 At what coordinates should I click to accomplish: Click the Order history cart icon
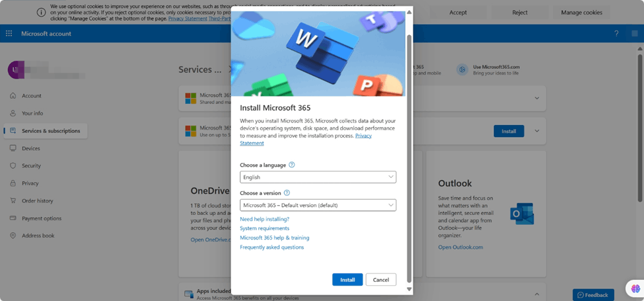[x=13, y=200]
